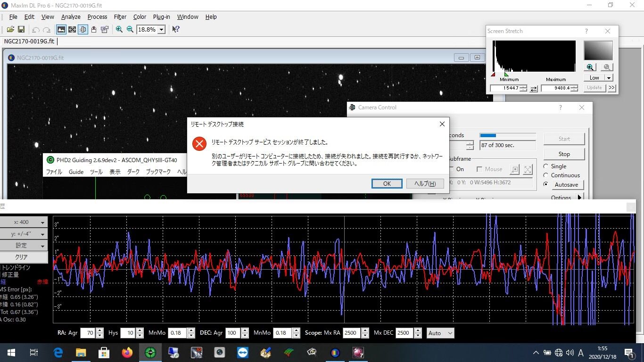Image resolution: width=644 pixels, height=362 pixels.
Task: Open the Filter menu
Action: (x=120, y=16)
